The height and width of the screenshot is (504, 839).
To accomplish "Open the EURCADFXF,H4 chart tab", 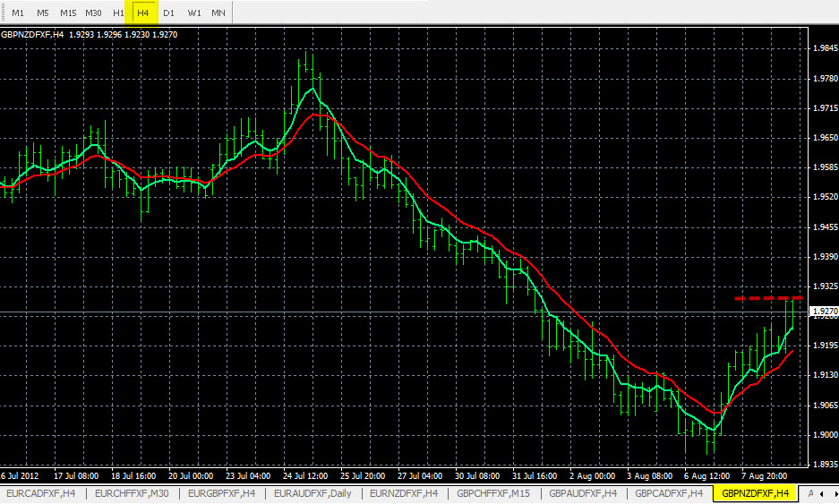I will [x=40, y=493].
